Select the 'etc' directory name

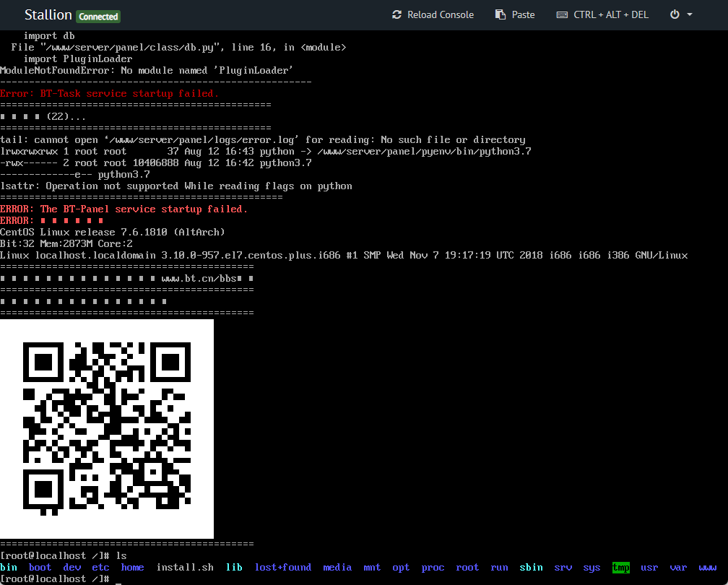[x=100, y=568]
